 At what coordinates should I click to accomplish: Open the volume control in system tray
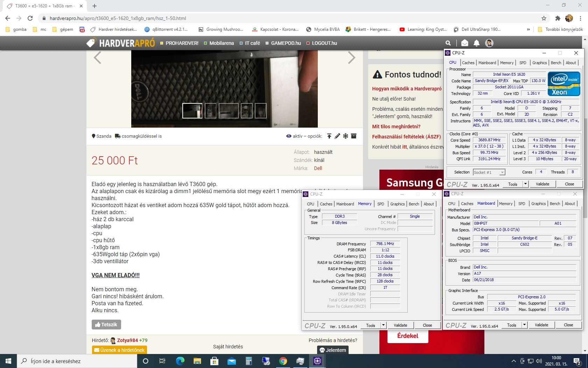click(x=539, y=361)
